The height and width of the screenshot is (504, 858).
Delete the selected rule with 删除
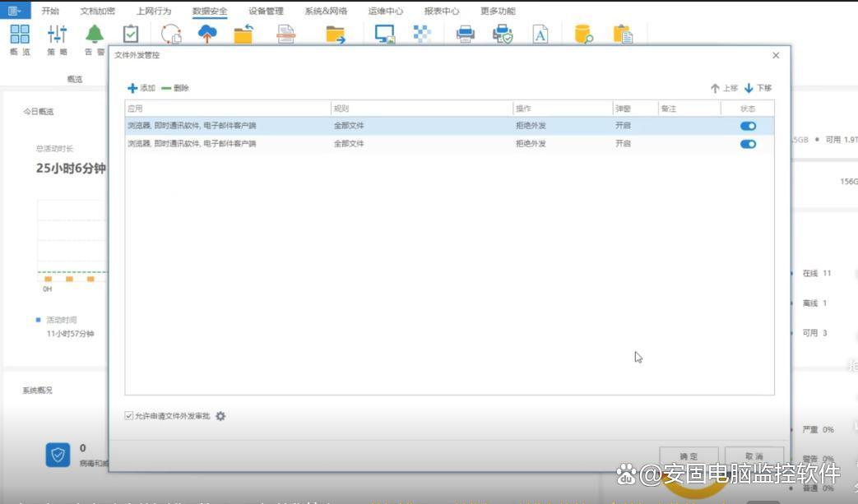[x=175, y=88]
